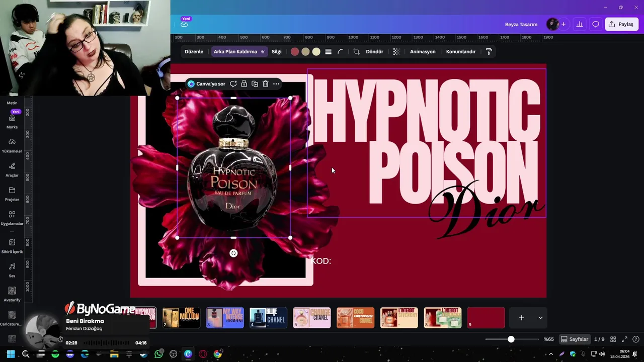
Task: Open the comments speech bubble icon in header
Action: point(596,24)
